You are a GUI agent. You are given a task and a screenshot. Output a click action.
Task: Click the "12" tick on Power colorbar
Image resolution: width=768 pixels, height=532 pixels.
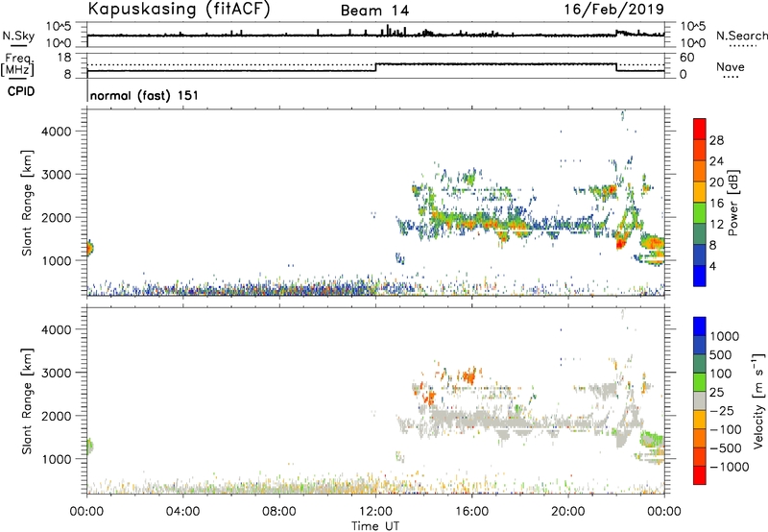click(x=716, y=225)
